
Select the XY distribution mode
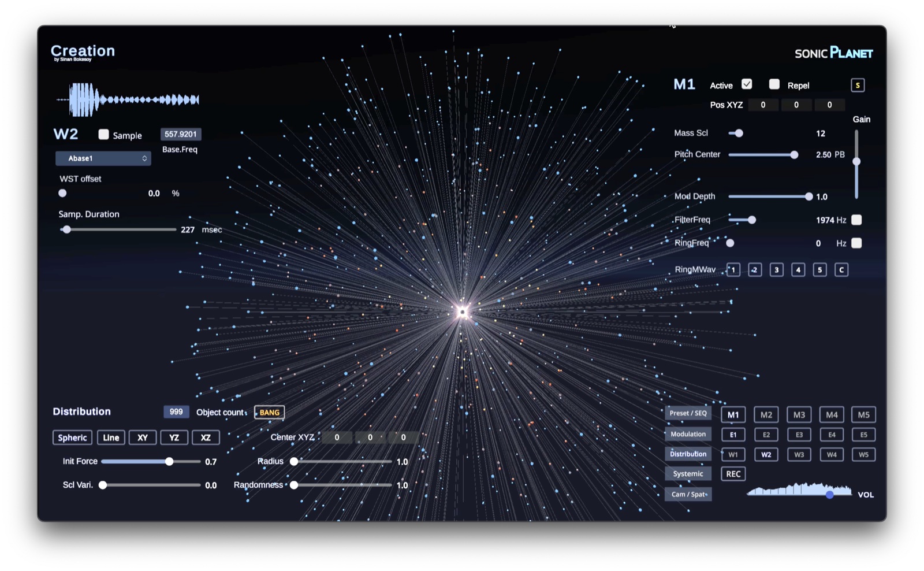click(x=142, y=437)
